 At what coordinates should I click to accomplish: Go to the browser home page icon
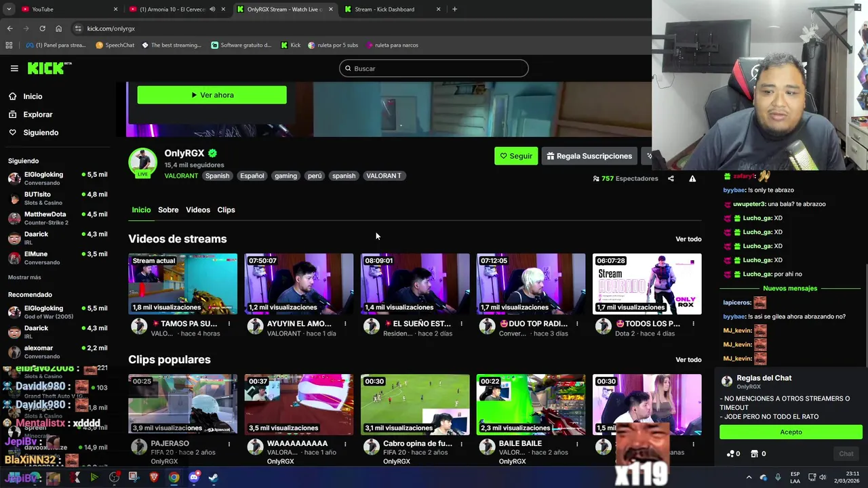tap(58, 28)
